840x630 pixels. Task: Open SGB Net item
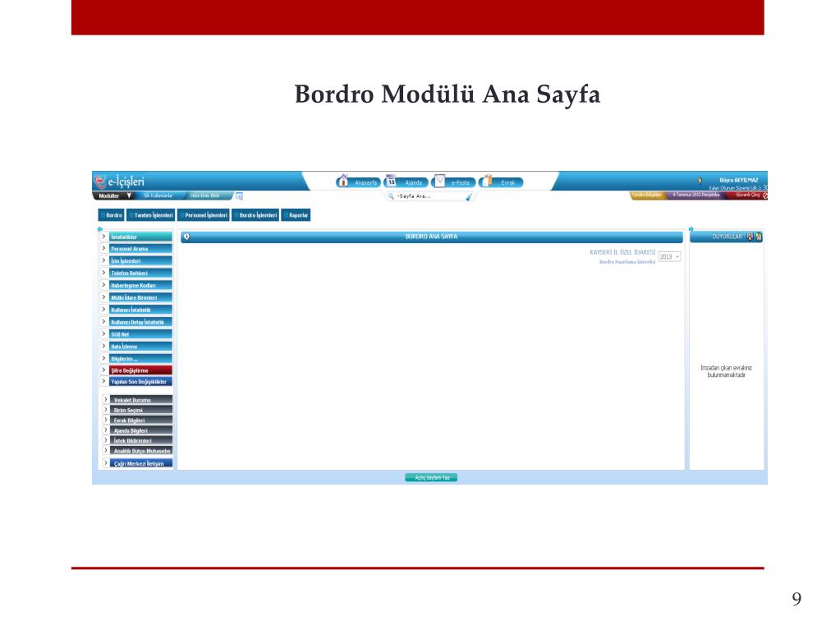click(141, 334)
